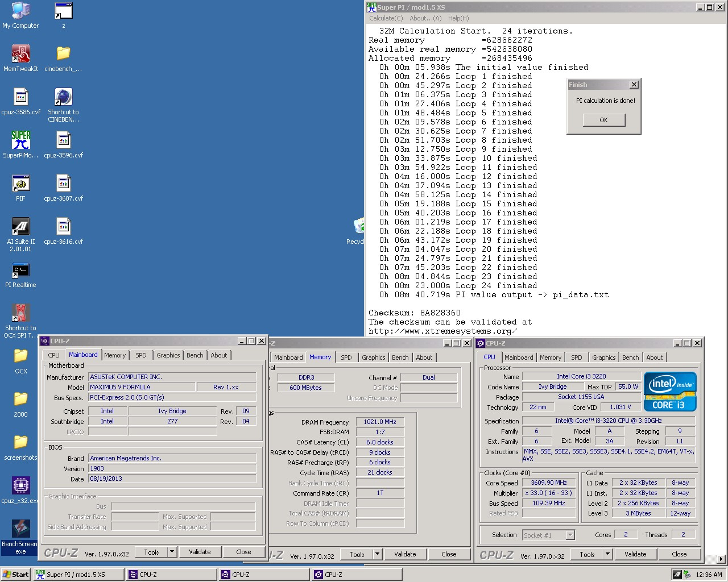Screen dimensions: 728x582
Task: Open the About...(A) menu in Super PI
Action: coord(425,18)
